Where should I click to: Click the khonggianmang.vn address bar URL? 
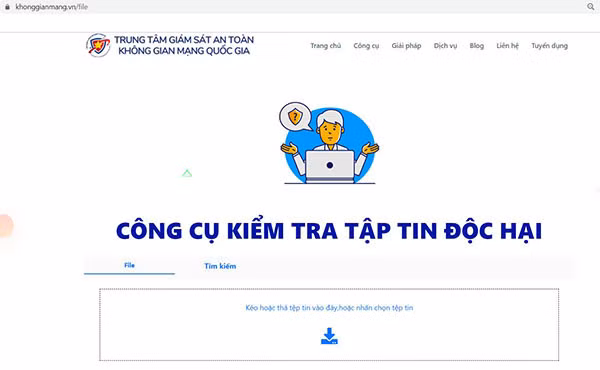(x=51, y=7)
